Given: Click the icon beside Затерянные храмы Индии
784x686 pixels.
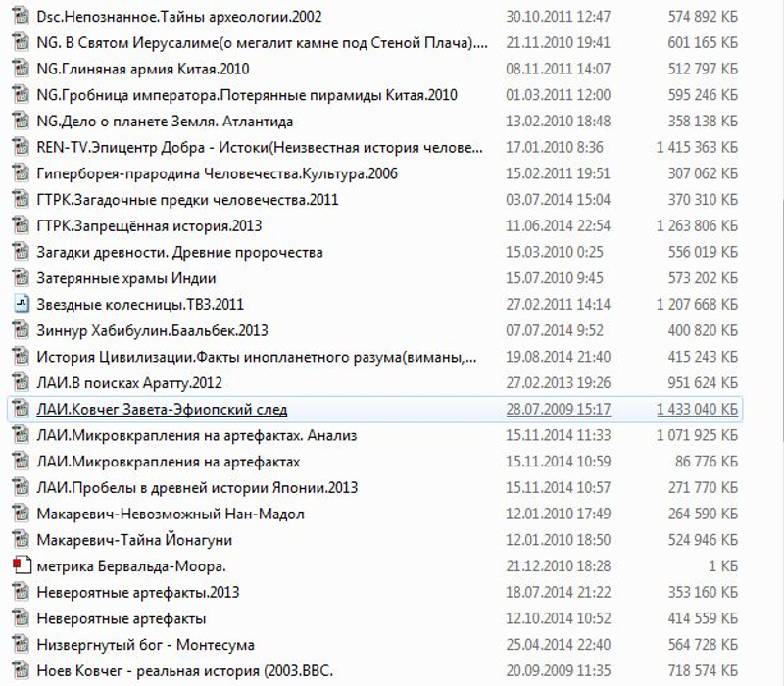Looking at the screenshot, I should (x=21, y=277).
